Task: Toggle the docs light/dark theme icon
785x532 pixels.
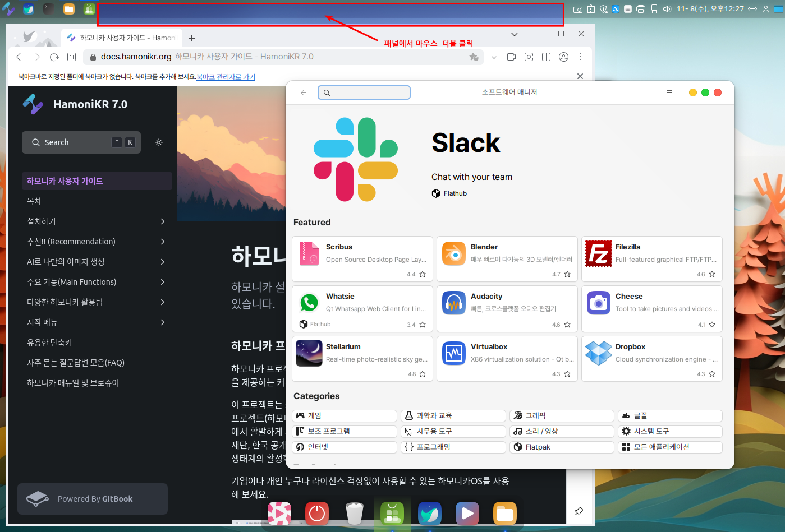Action: coord(159,142)
